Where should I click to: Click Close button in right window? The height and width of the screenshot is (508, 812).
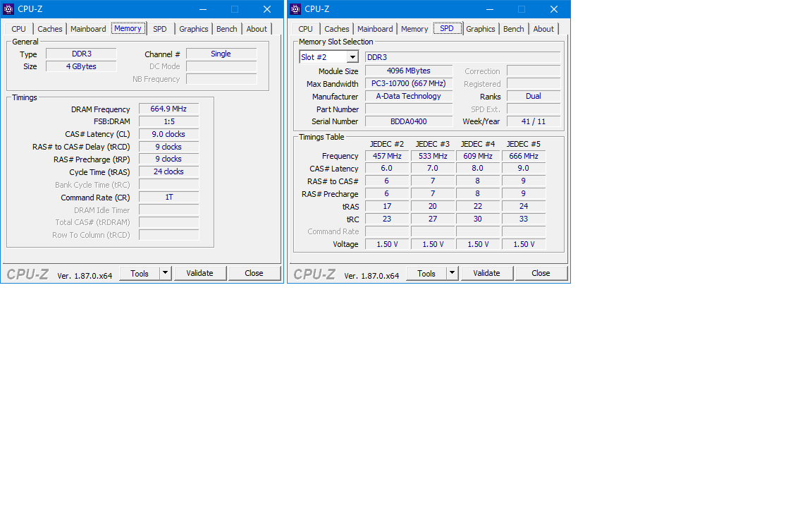tap(541, 273)
